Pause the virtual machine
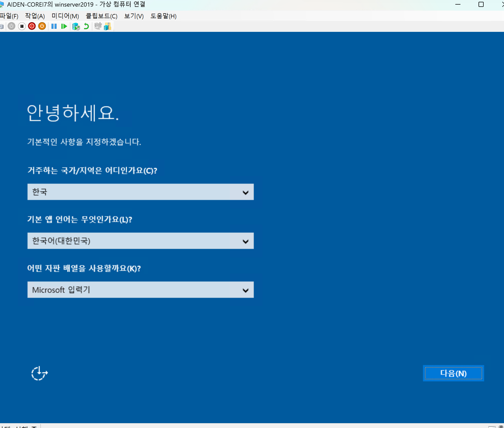Screen dimensions: 504x428 coord(54,26)
